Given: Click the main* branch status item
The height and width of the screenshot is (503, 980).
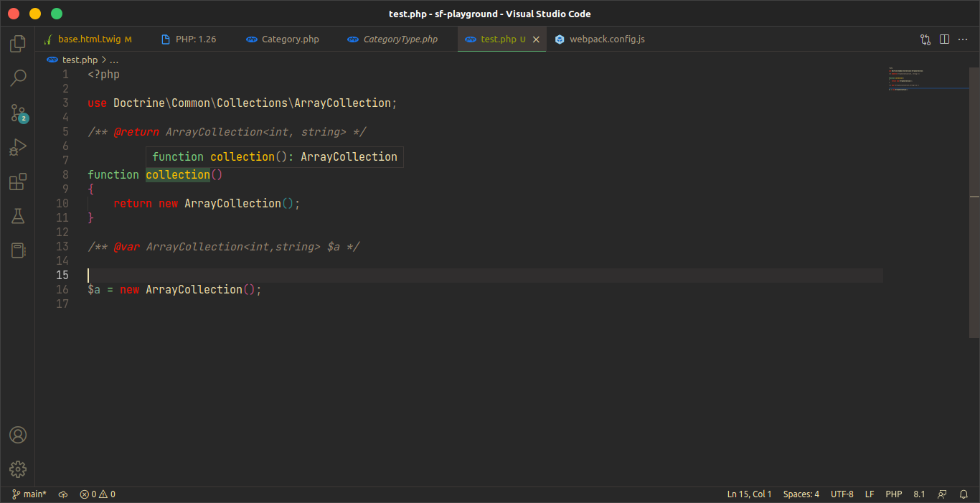Looking at the screenshot, I should (29, 494).
